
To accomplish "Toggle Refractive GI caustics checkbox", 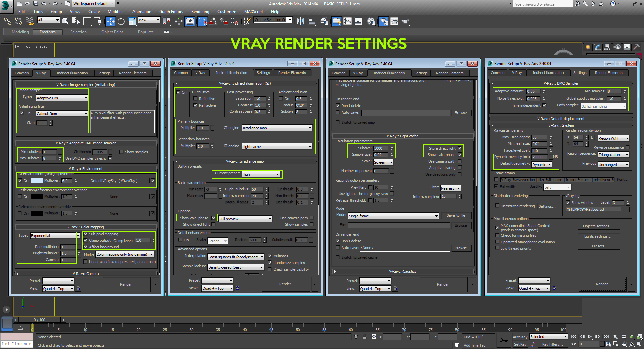I will (195, 105).
